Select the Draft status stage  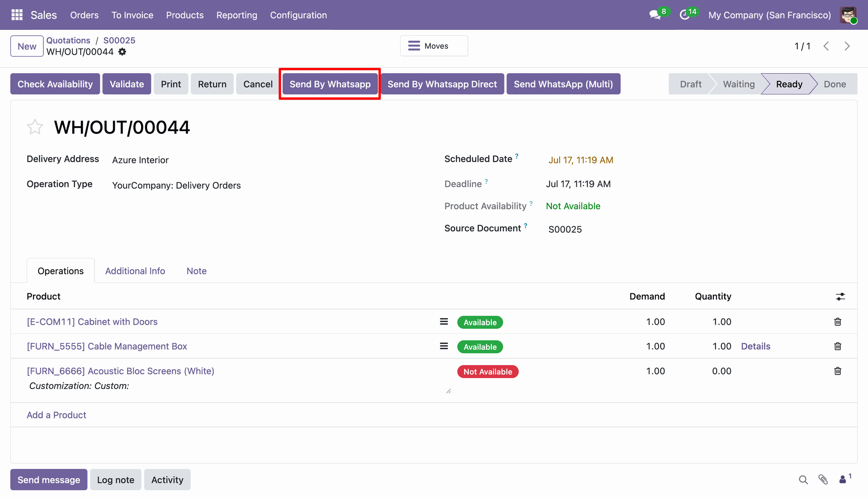click(690, 84)
